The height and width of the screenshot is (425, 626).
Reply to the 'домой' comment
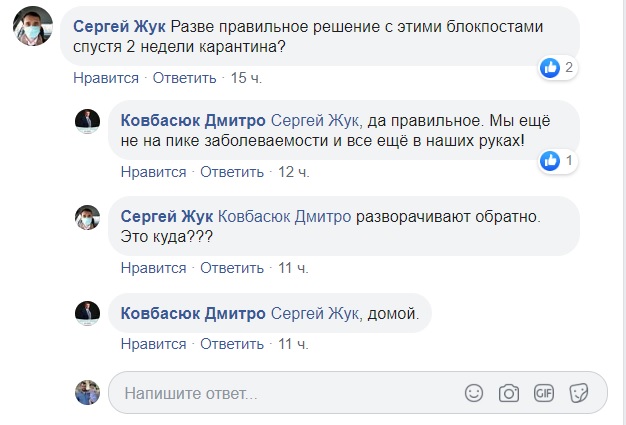click(231, 345)
